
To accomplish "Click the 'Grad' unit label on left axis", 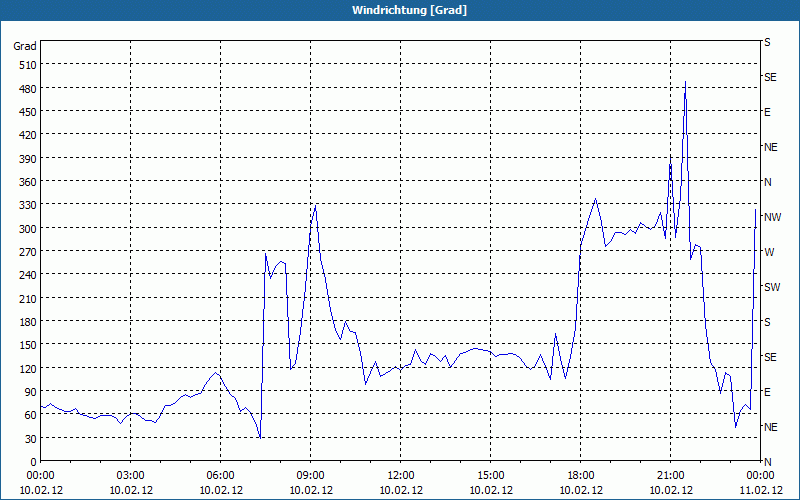I will point(25,46).
